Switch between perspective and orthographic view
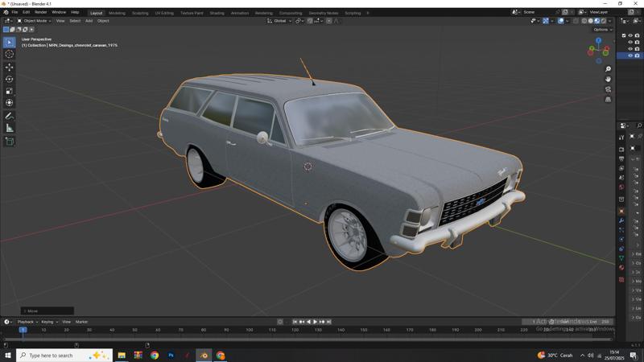This screenshot has height=362, width=644. point(608,100)
